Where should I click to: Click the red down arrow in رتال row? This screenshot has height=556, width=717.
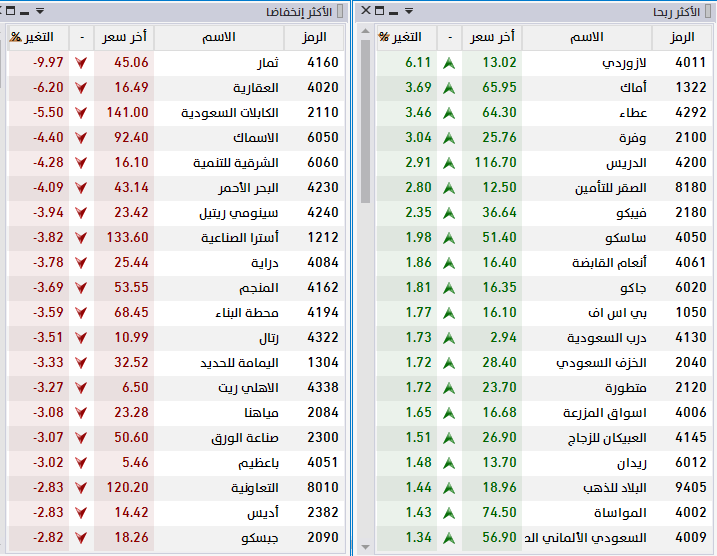tap(81, 338)
